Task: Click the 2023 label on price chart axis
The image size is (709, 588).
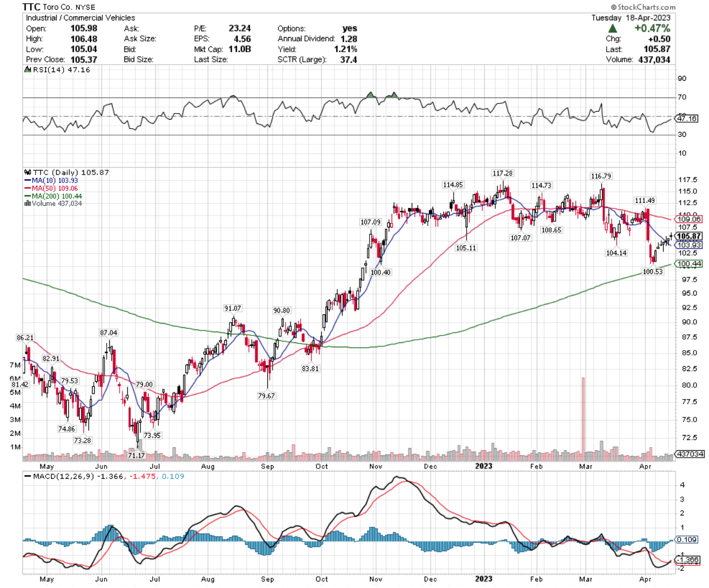Action: [x=483, y=466]
